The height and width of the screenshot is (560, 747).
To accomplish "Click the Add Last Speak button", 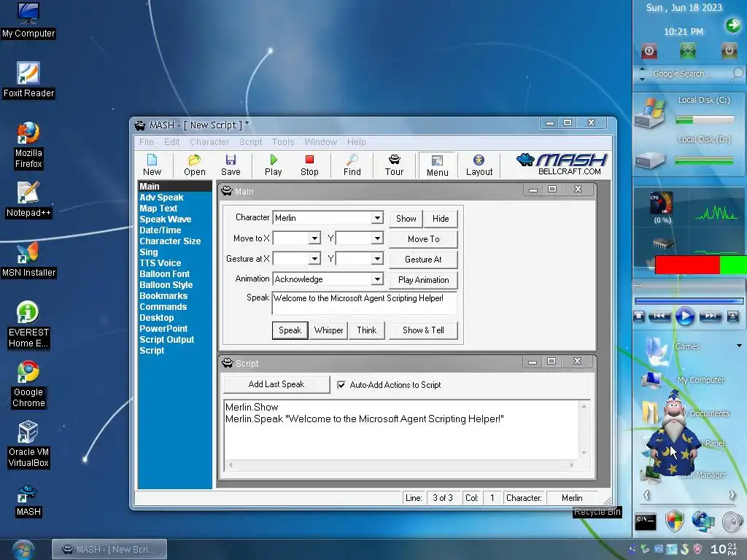I will coord(276,384).
